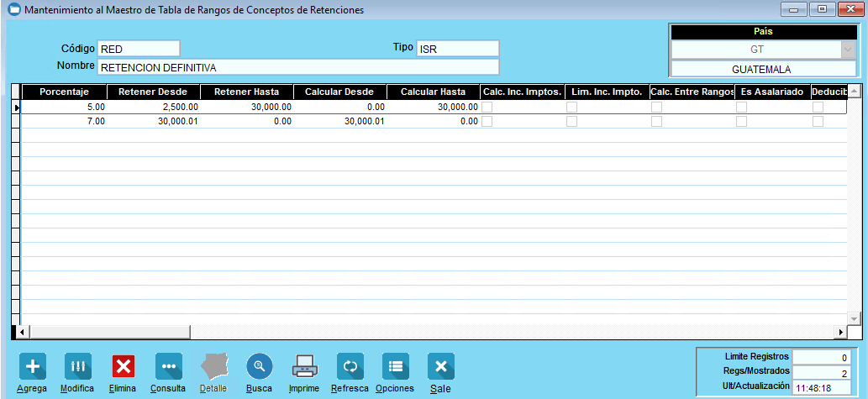The image size is (868, 399).
Task: Click the Nombre field RETENCION DEFINITIVA
Action: tap(298, 67)
